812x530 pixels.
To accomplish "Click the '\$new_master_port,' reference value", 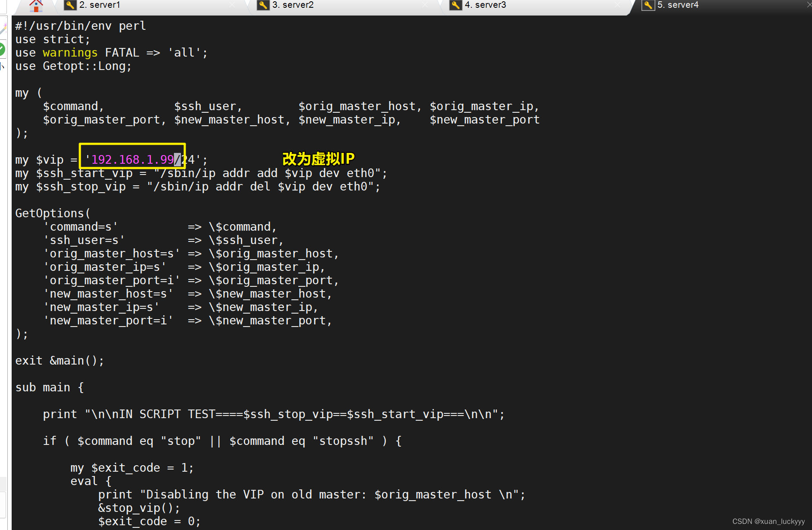I will point(270,321).
